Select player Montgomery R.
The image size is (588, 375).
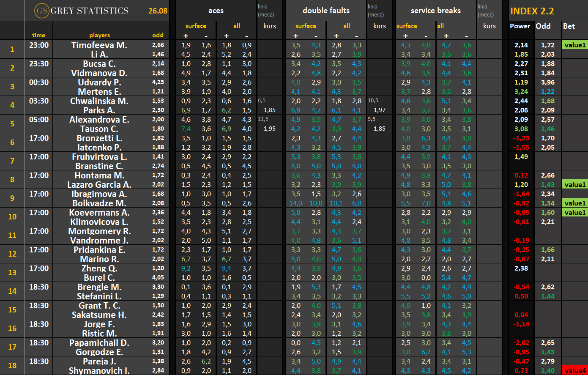[x=99, y=231]
